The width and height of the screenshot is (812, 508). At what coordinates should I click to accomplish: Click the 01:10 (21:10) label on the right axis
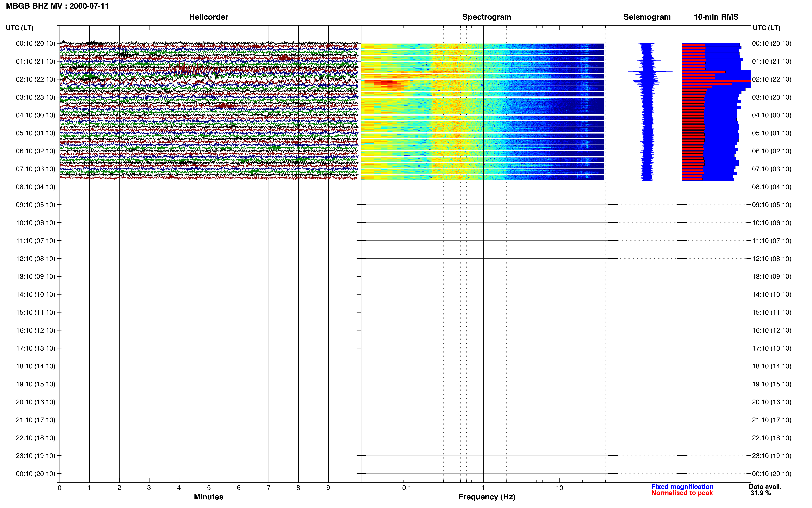point(772,61)
